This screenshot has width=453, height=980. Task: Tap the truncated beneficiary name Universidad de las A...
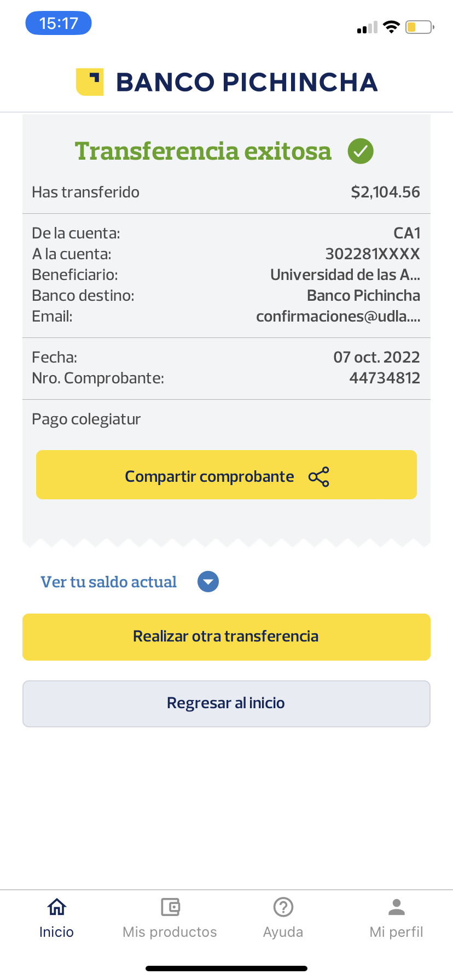[345, 275]
